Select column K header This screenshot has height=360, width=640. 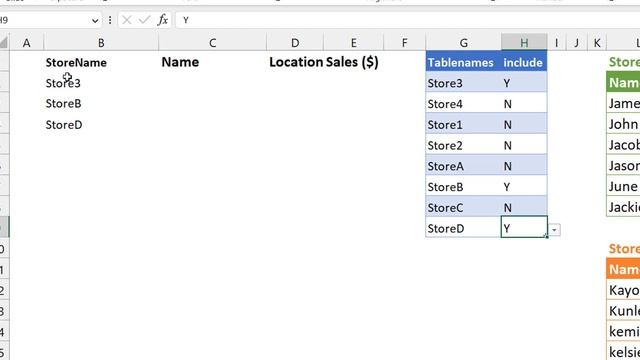pyautogui.click(x=597, y=42)
